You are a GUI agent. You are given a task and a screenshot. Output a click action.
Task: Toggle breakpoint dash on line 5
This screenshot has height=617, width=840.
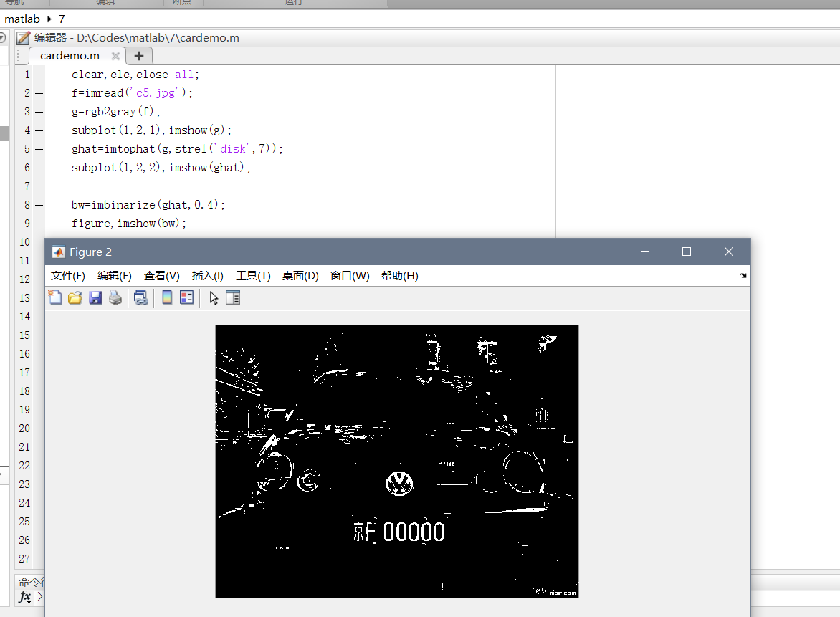[39, 150]
